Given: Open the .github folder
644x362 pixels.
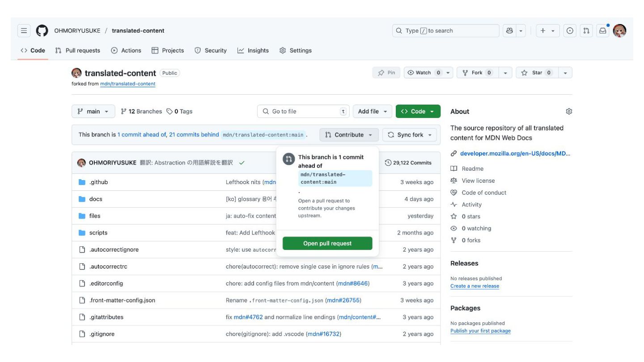Looking at the screenshot, I should [98, 182].
